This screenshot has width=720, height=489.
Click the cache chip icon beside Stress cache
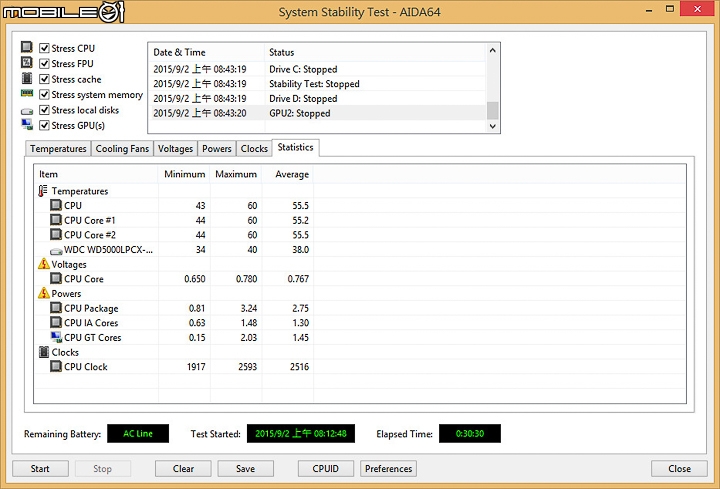(x=27, y=78)
